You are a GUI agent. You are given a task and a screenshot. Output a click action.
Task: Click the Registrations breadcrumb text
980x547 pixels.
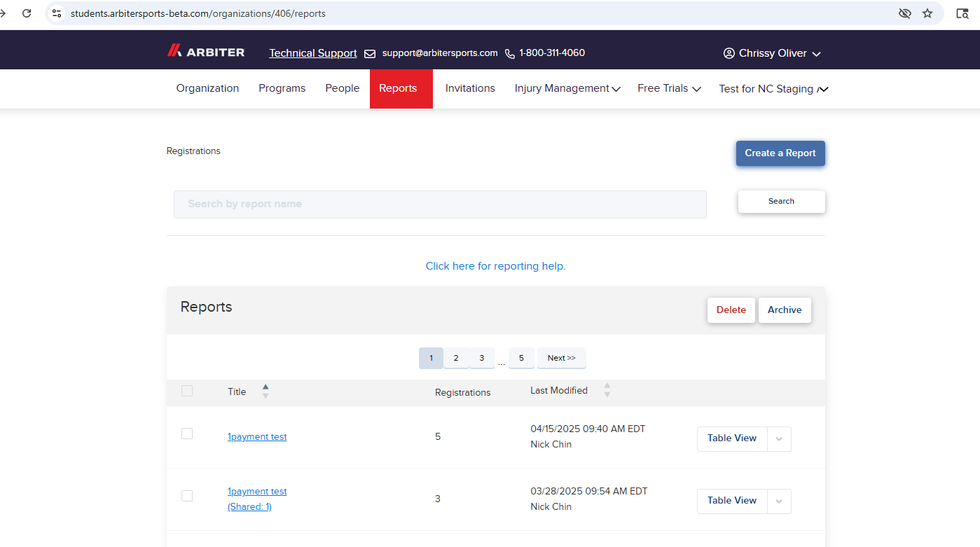pyautogui.click(x=193, y=151)
